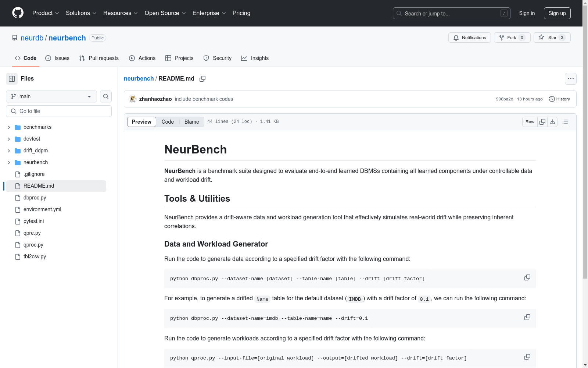This screenshot has width=588, height=368.
Task: Open the README outline list icon
Action: coord(565,122)
